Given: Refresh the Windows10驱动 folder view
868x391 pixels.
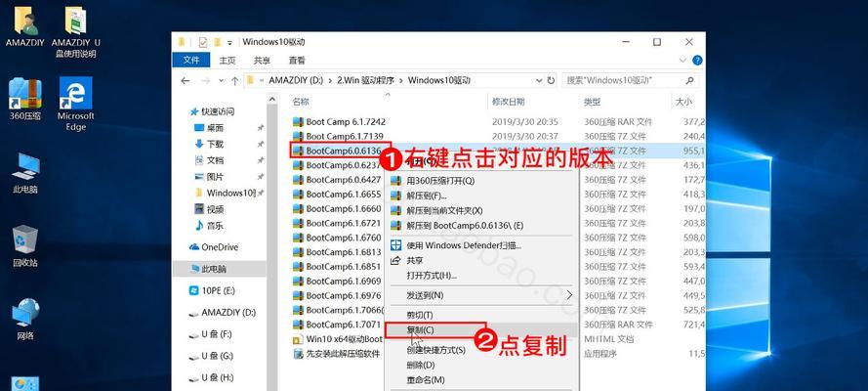Looking at the screenshot, I should click(x=551, y=81).
